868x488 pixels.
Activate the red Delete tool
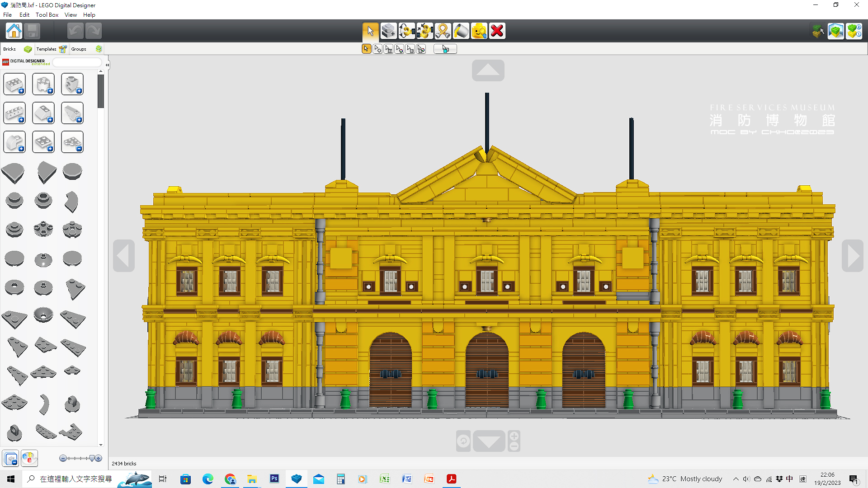click(497, 31)
